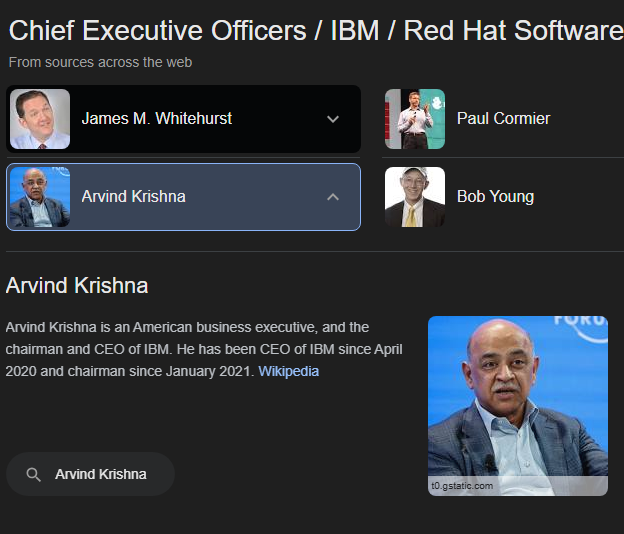
Task: Open Bob Young thumbnail photo
Action: [x=415, y=197]
